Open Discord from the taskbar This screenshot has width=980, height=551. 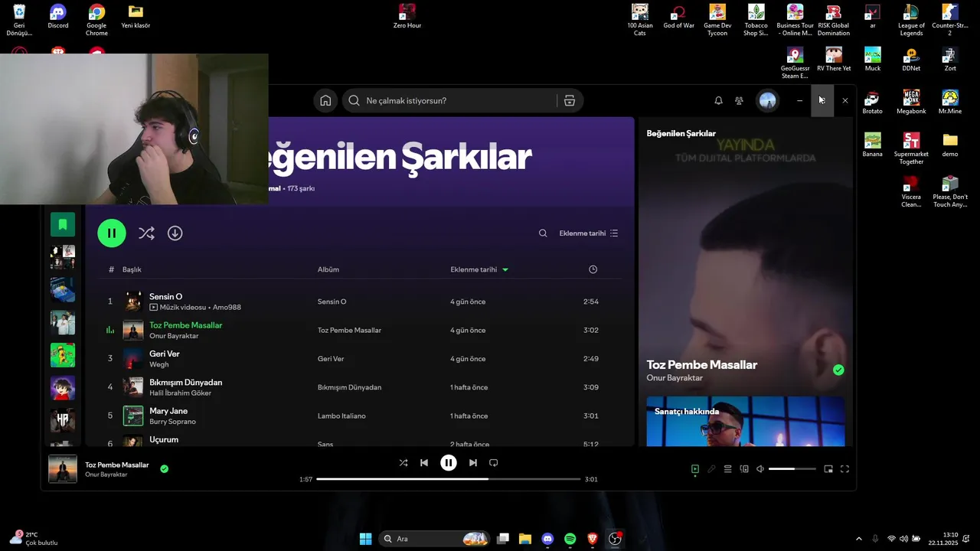click(547, 539)
